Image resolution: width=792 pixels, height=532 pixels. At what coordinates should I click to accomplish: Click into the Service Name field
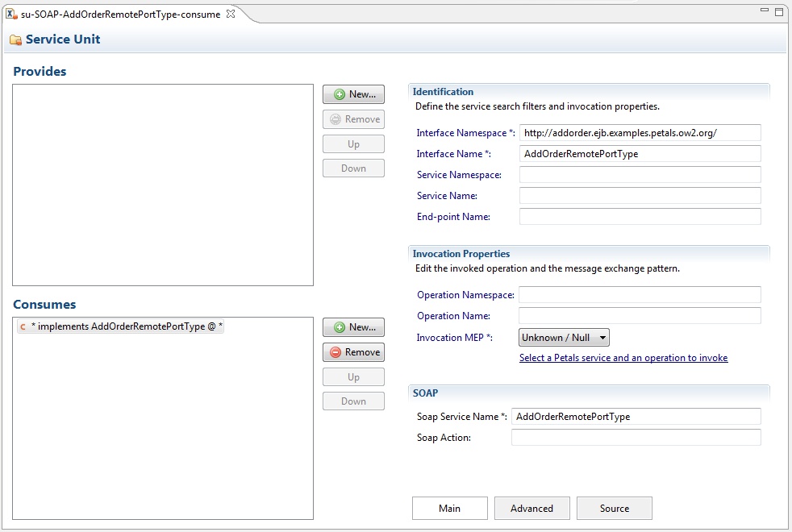[640, 196]
